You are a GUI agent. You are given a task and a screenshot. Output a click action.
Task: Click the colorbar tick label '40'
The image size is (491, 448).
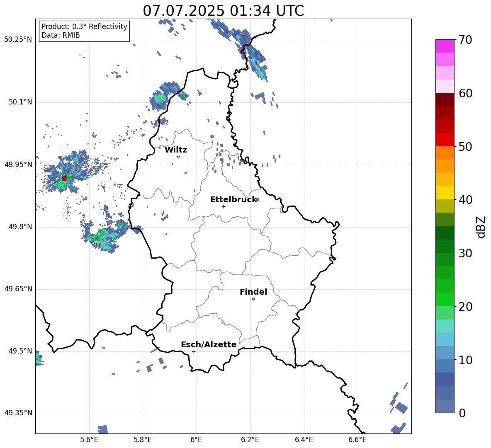tap(465, 200)
